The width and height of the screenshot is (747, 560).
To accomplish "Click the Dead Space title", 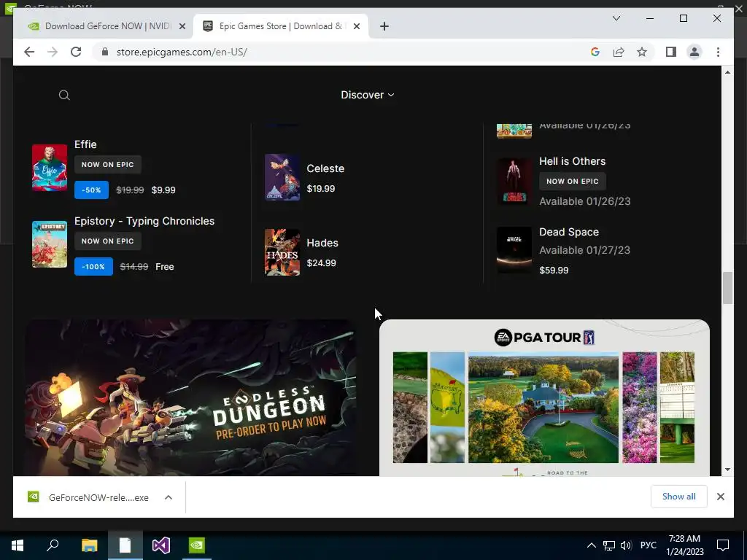I will pos(569,232).
